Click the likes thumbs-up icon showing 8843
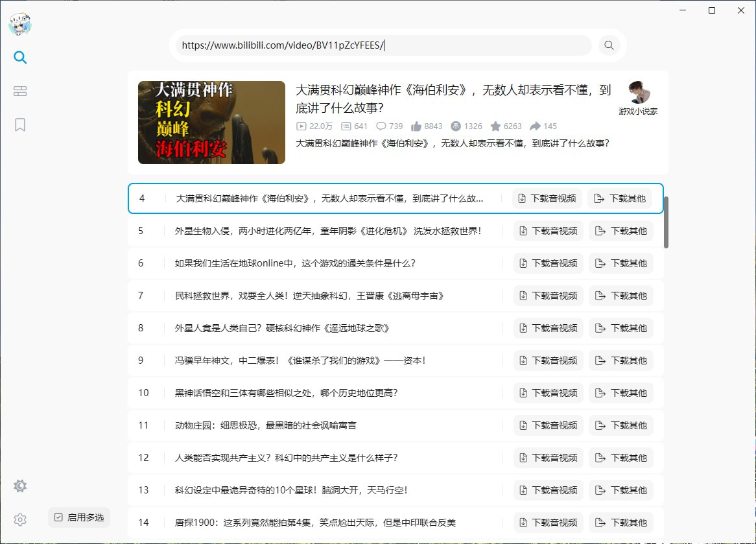Screen dimensions: 756x544 pos(416,126)
